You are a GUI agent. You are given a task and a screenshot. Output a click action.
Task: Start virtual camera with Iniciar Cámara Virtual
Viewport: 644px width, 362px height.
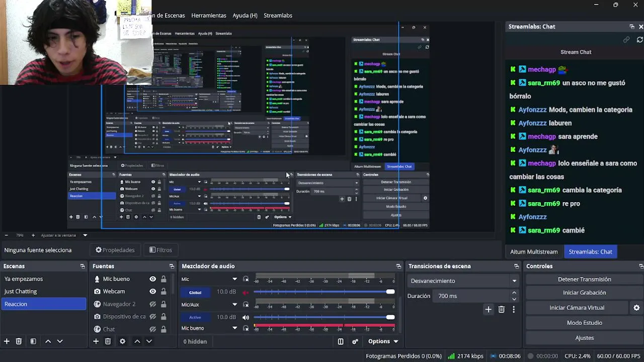coord(577,308)
